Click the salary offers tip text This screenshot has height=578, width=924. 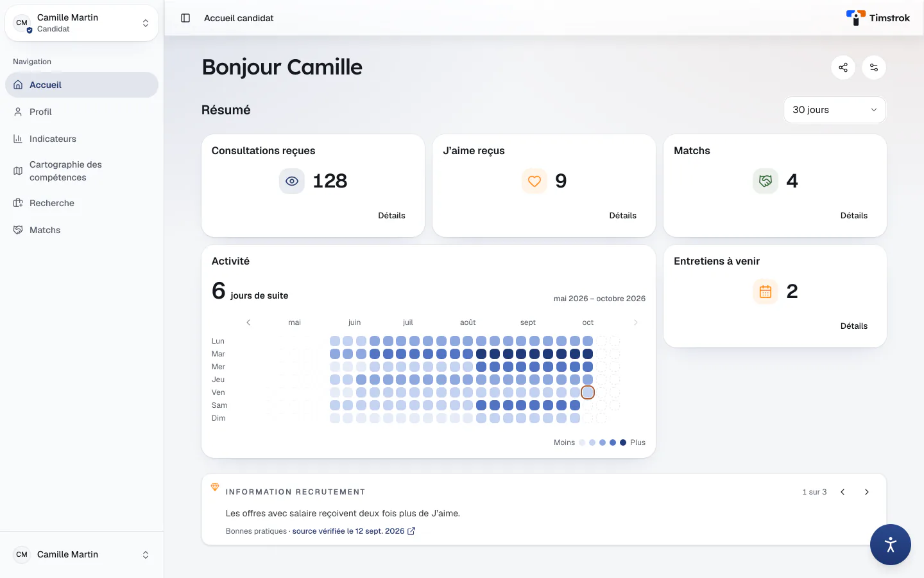(x=343, y=513)
